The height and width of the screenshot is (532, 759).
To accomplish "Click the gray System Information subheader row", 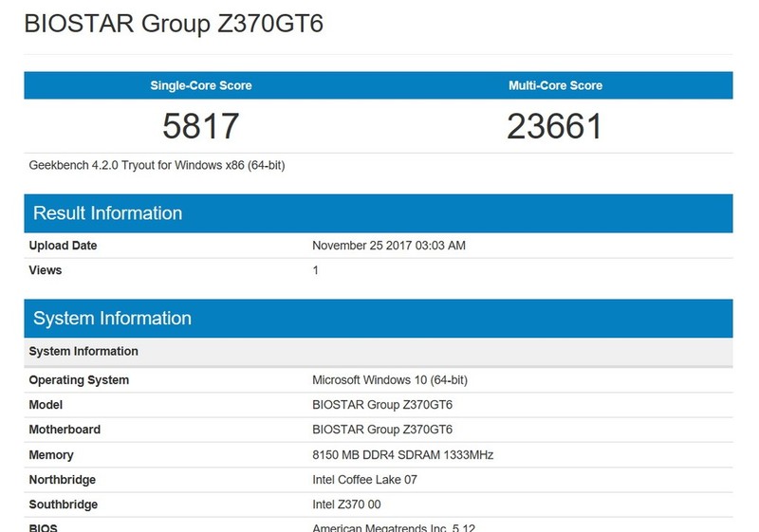I will click(x=379, y=352).
